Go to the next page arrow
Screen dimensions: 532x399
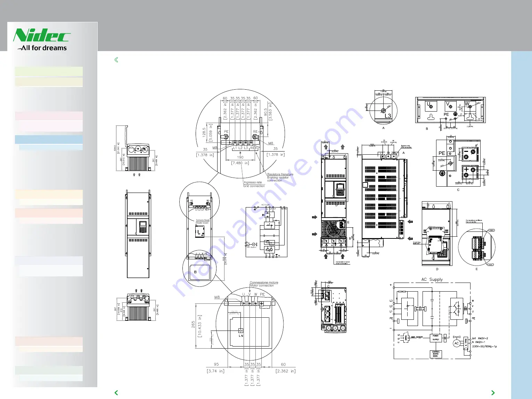[493, 393]
